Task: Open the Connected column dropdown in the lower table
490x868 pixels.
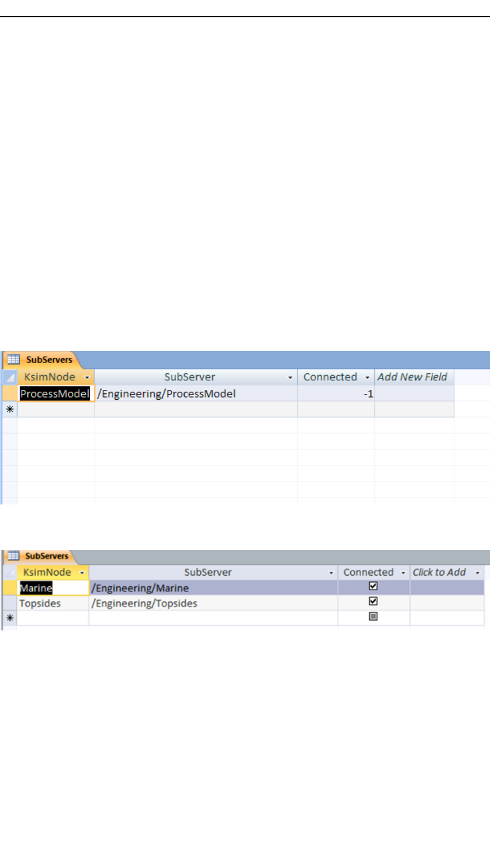Action: (403, 573)
